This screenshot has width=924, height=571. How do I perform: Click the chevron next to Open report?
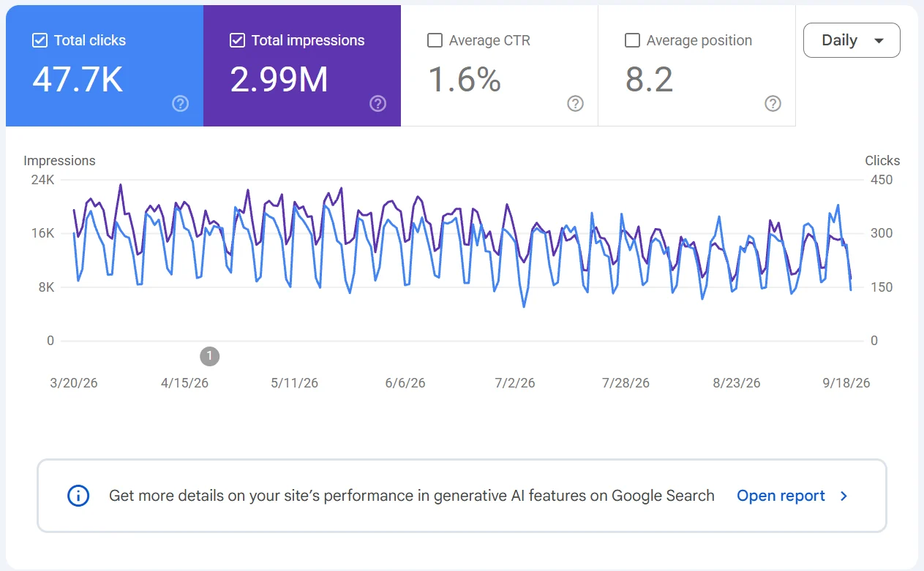(844, 496)
